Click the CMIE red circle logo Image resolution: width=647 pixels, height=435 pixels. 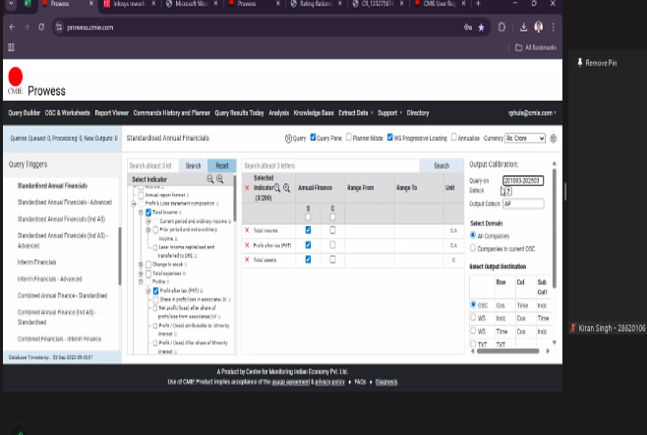coord(15,76)
